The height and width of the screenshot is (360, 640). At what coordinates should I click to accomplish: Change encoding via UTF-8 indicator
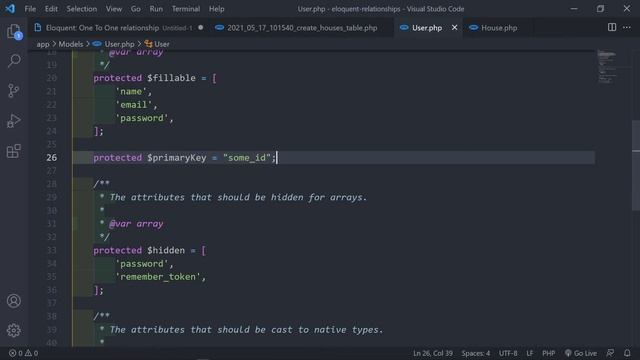click(508, 353)
